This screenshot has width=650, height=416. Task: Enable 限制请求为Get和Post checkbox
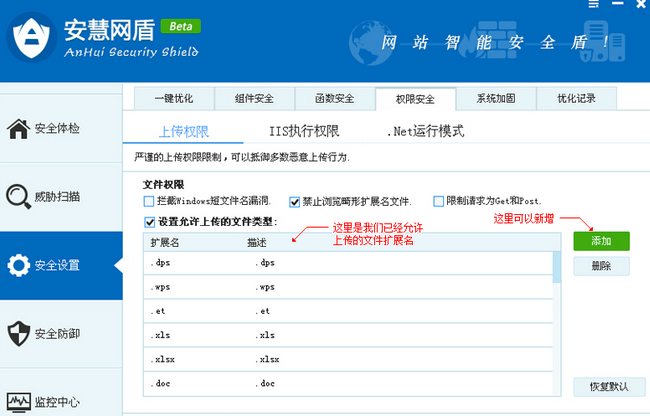pyautogui.click(x=438, y=201)
